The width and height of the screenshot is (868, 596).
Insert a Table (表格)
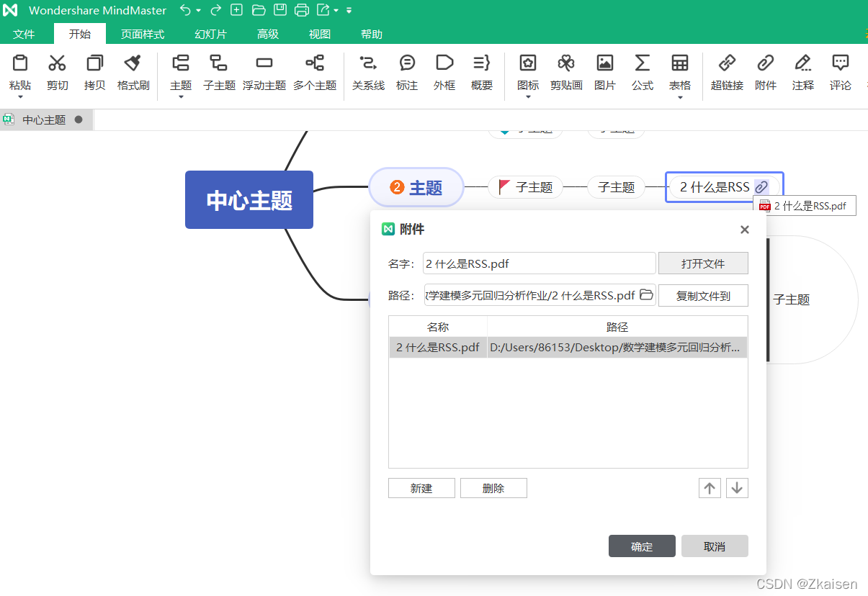680,73
